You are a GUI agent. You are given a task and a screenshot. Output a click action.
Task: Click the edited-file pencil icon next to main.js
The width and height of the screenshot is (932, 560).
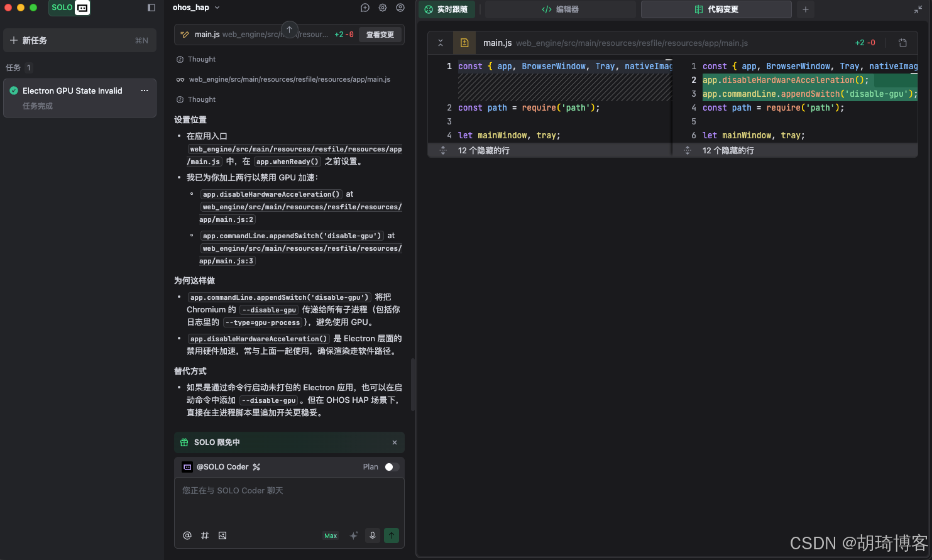185,35
